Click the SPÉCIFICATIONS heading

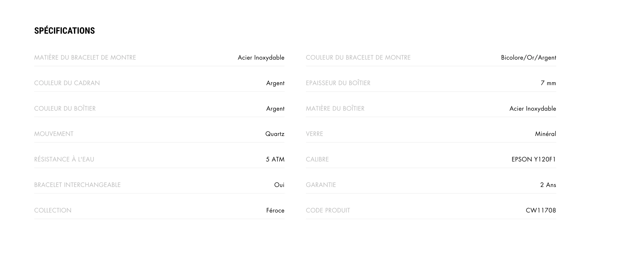(64, 31)
